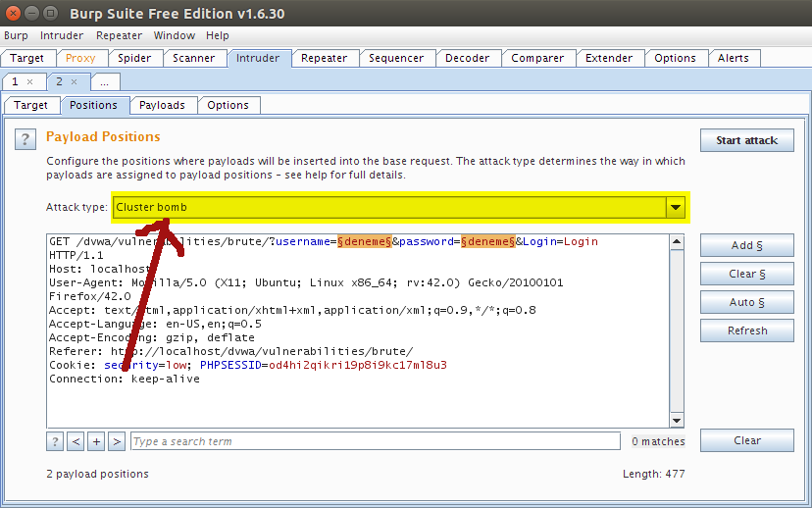
Task: Open the Intruder Options sub-tab
Action: [228, 105]
